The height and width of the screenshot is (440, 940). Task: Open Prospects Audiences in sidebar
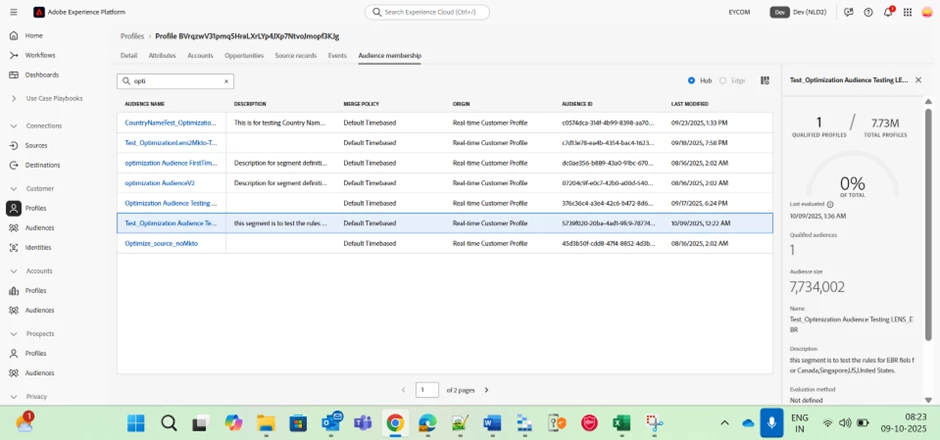(x=40, y=373)
